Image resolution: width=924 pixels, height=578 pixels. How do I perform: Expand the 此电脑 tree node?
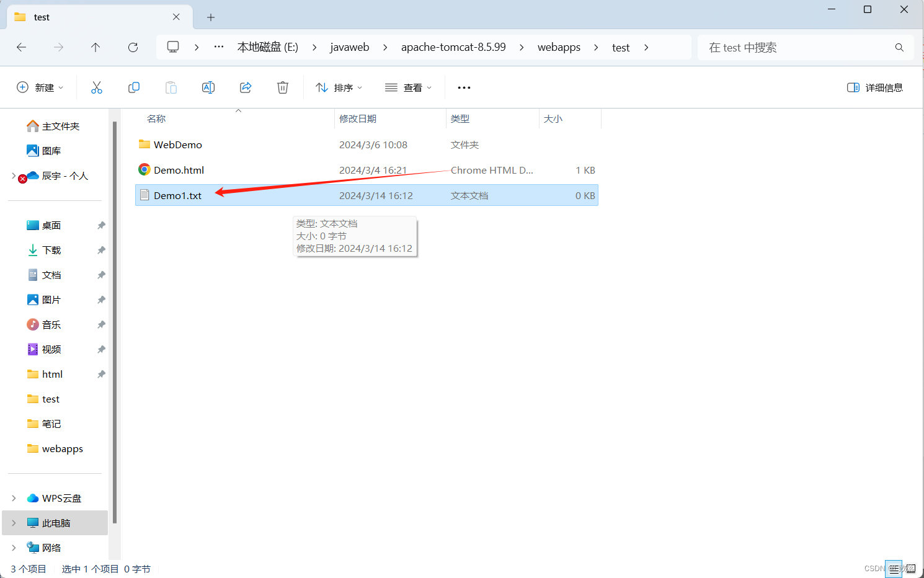pos(14,523)
